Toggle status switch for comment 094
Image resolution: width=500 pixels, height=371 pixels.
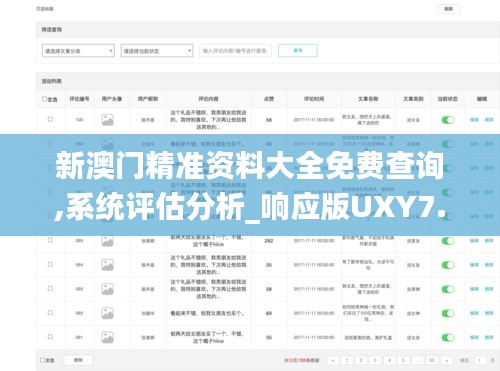point(448,265)
